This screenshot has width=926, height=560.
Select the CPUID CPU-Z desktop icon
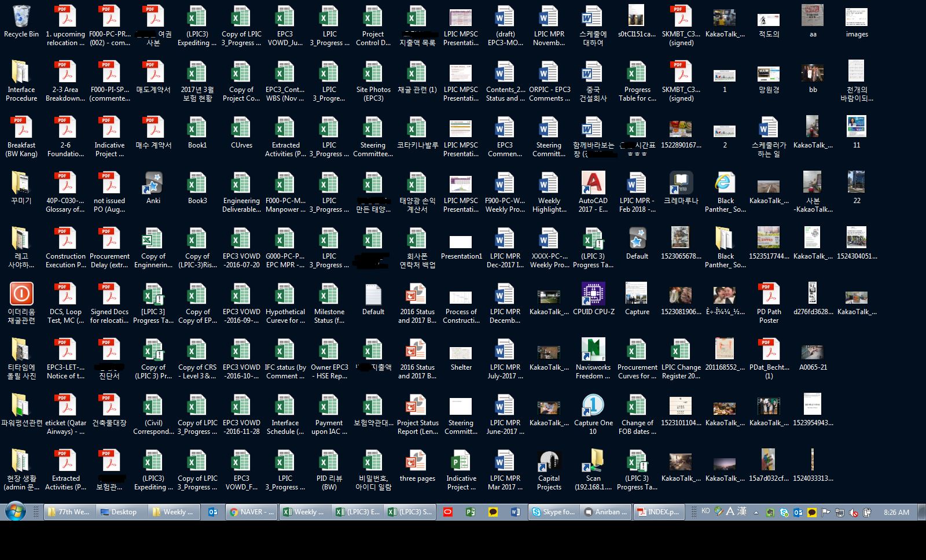click(593, 299)
